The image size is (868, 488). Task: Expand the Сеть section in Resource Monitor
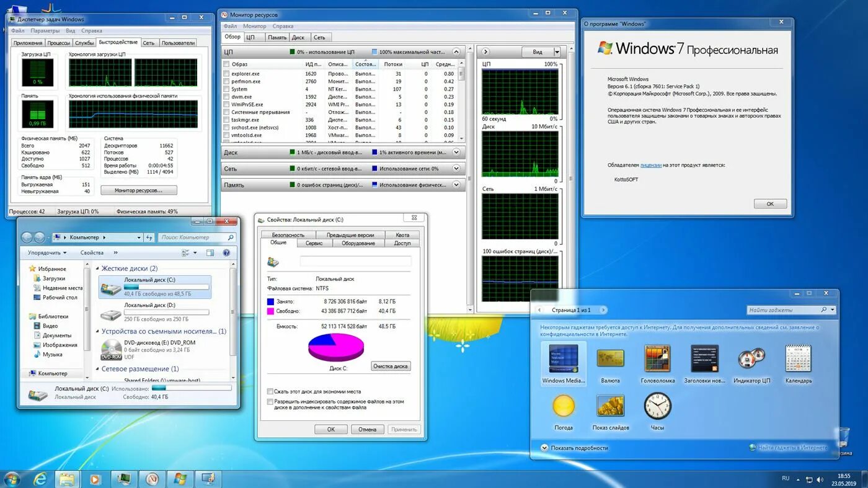(456, 169)
